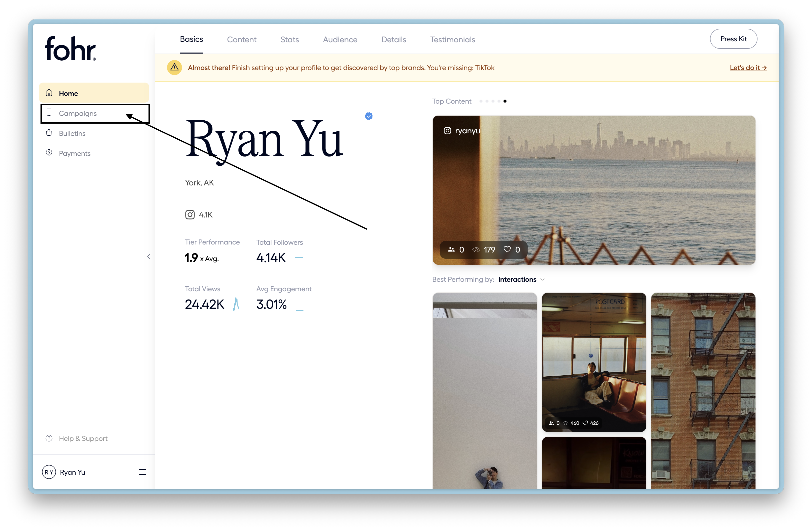
Task: Click the yellow warning triangle icon
Action: click(174, 68)
